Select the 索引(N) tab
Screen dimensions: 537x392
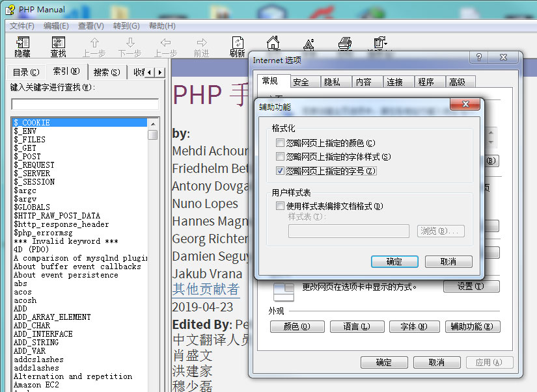[66, 71]
